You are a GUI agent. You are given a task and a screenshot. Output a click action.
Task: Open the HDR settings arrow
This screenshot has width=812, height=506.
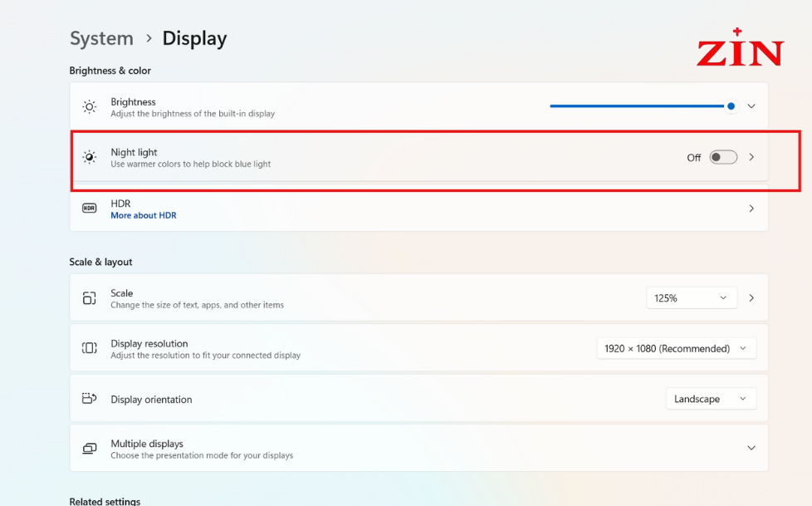[x=751, y=209]
